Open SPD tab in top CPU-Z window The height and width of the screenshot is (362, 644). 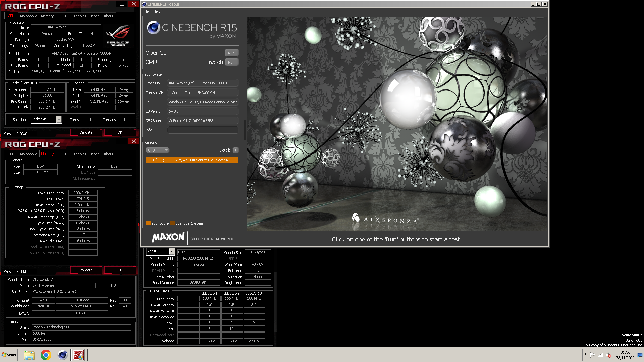(x=62, y=16)
